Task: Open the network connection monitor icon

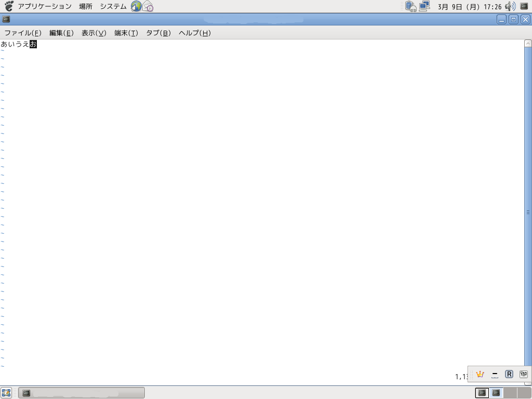Action: click(424, 6)
